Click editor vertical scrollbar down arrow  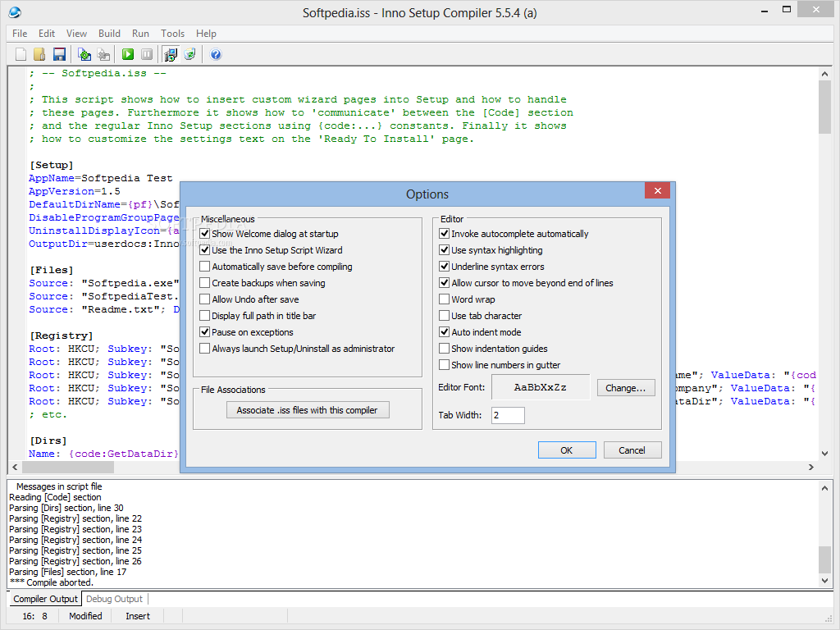pos(825,453)
